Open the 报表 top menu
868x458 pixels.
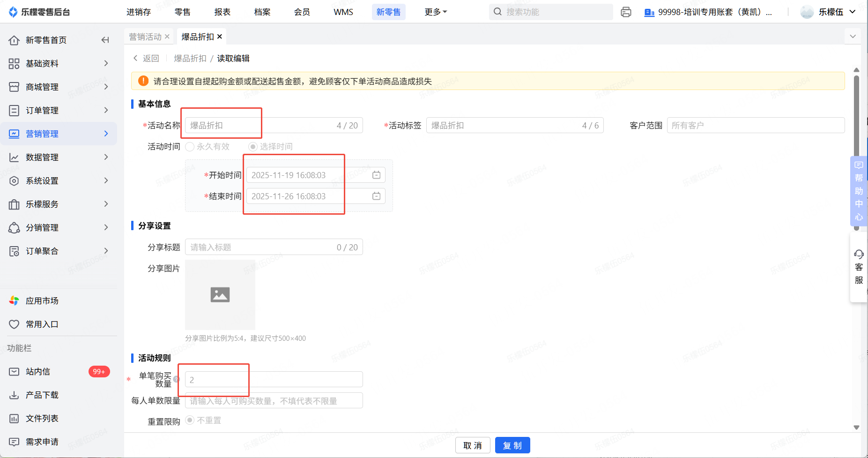pos(222,12)
